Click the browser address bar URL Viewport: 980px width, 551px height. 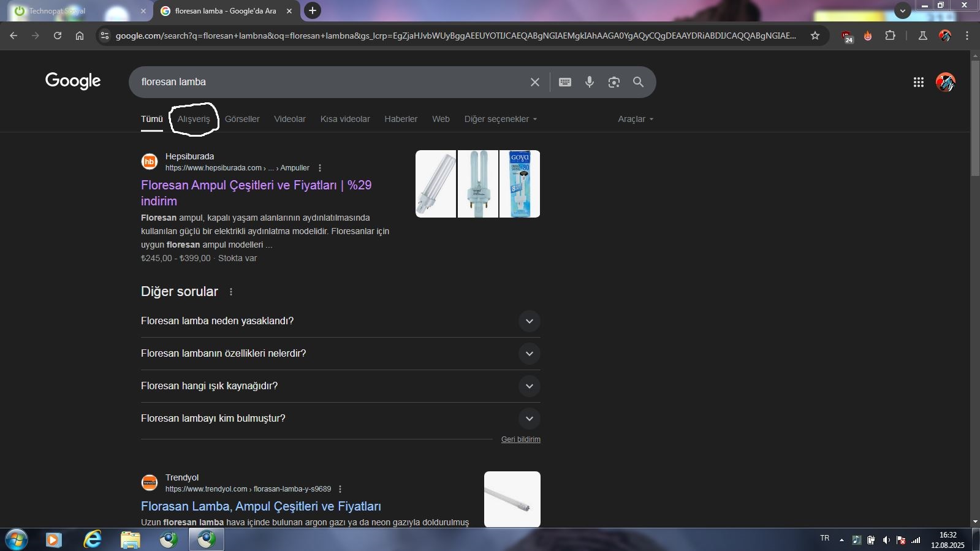coord(456,36)
